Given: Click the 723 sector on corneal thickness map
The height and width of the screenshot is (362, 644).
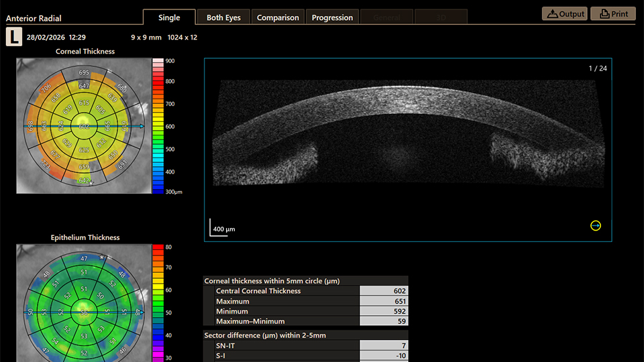Looking at the screenshot, I should 46,164.
